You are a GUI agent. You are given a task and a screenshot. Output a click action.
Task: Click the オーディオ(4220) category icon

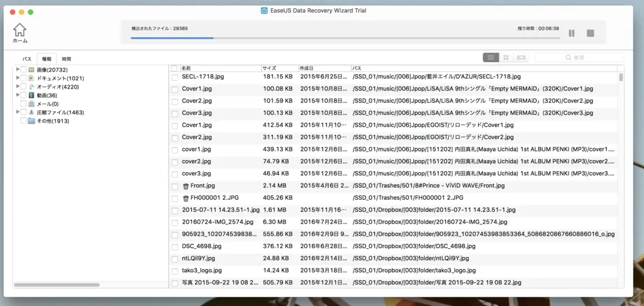(31, 87)
